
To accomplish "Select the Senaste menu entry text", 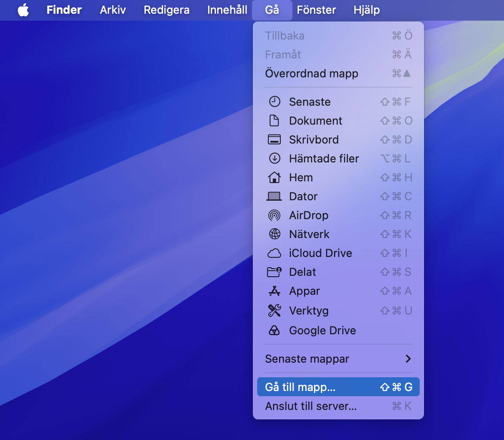I will (x=310, y=102).
